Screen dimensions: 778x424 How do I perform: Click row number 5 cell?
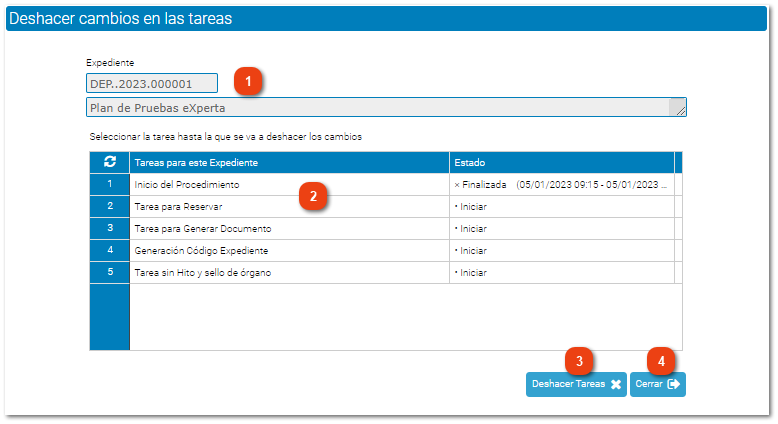pyautogui.click(x=110, y=272)
